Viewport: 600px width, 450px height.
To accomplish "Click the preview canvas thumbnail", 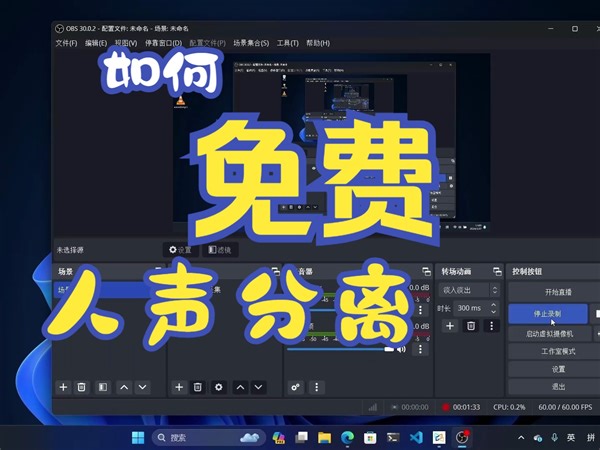I will point(331,143).
